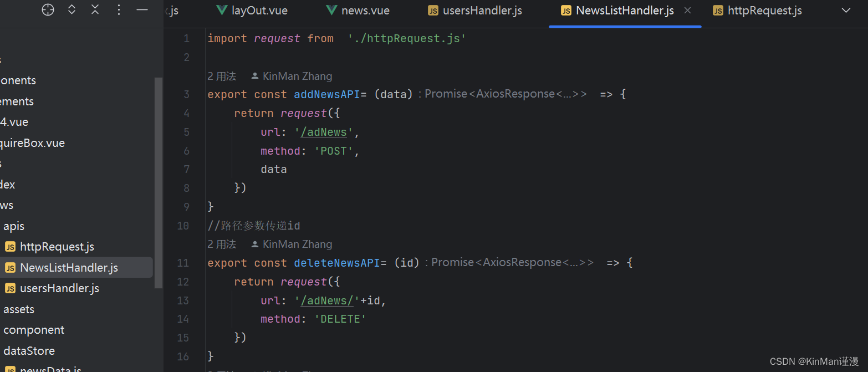This screenshot has width=868, height=372.
Task: Click line number 12 in the gutter
Action: pyautogui.click(x=183, y=282)
